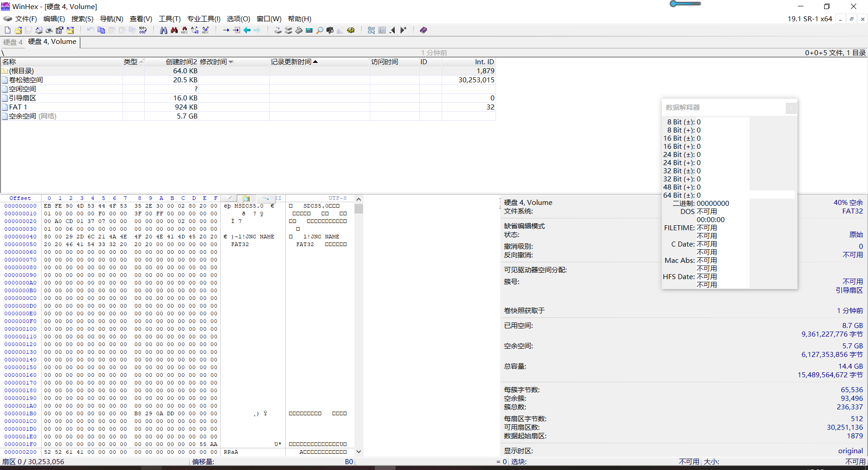
Task: Click the Undo arrow icon
Action: tap(90, 30)
